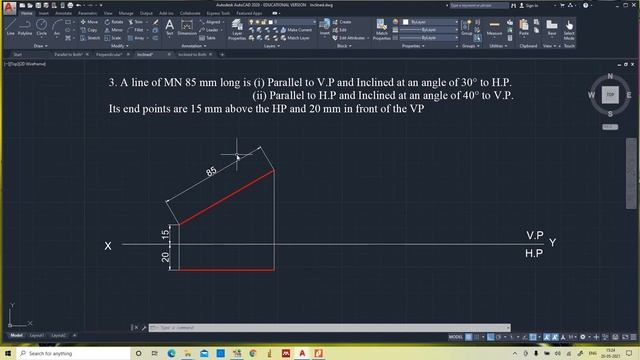Click the command line input

[329, 328]
